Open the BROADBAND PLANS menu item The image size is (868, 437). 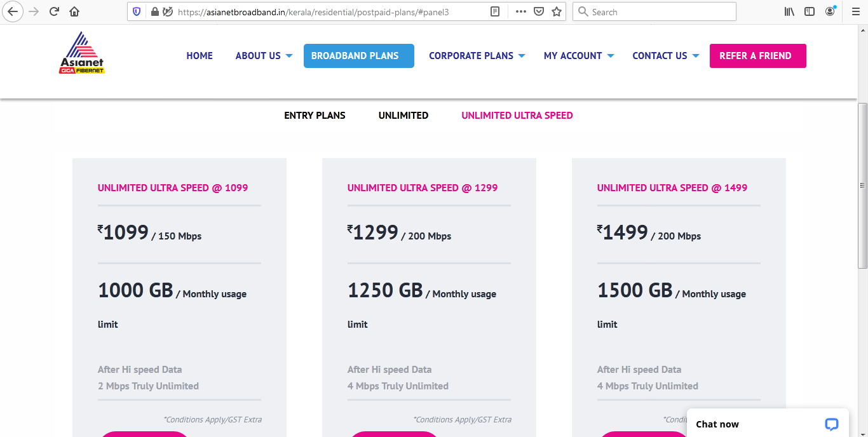(359, 56)
